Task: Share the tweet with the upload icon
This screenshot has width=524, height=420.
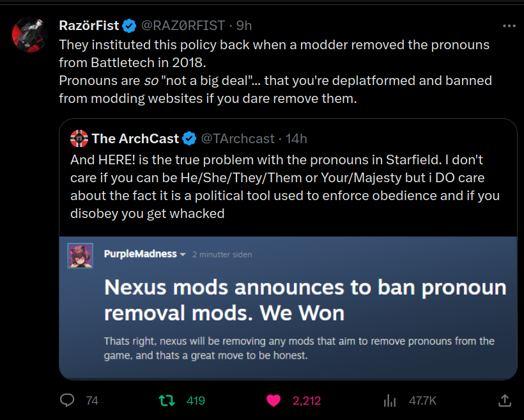Action: [504, 401]
